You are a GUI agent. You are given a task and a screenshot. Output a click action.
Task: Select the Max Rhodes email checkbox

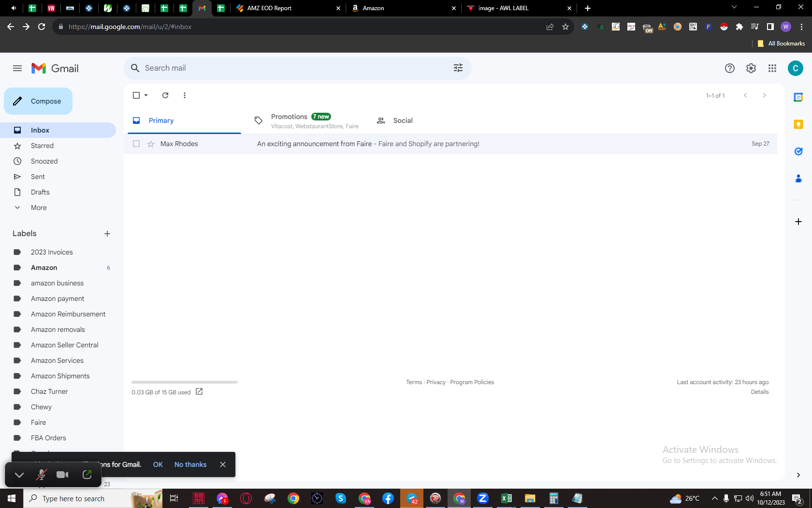(136, 144)
